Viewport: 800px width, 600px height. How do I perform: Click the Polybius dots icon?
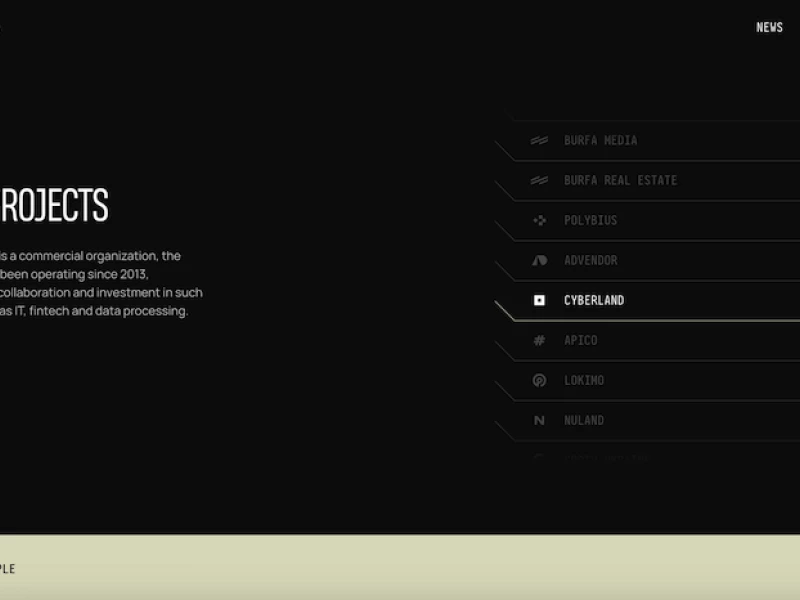(x=539, y=220)
